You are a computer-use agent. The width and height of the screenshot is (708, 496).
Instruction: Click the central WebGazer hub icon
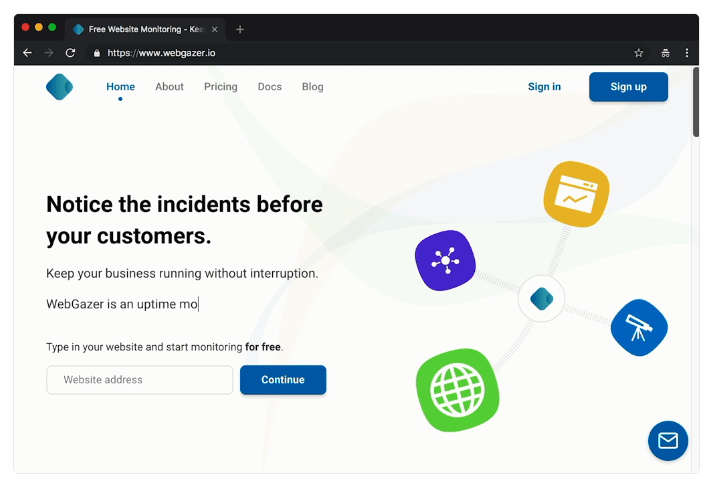(541, 298)
